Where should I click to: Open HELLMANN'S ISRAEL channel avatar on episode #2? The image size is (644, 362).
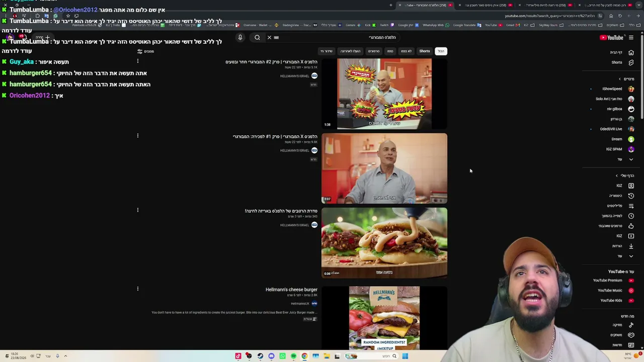click(x=314, y=76)
